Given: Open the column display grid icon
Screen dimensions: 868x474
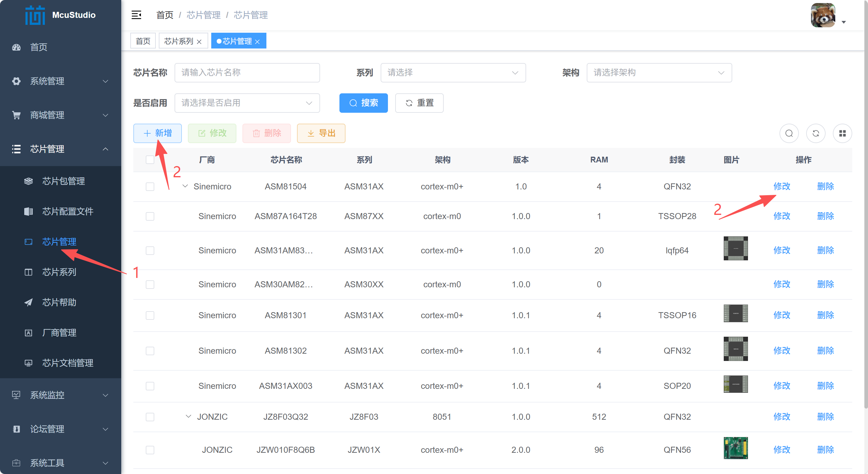Looking at the screenshot, I should (842, 133).
